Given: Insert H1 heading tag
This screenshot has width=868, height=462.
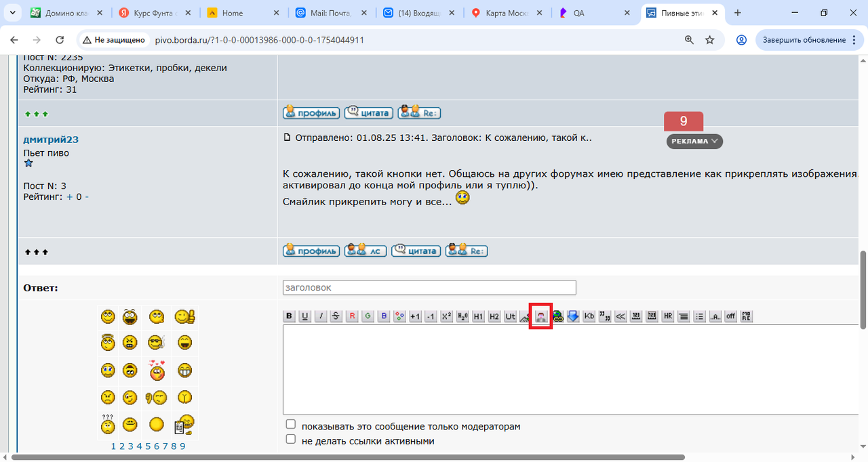Looking at the screenshot, I should click(478, 316).
